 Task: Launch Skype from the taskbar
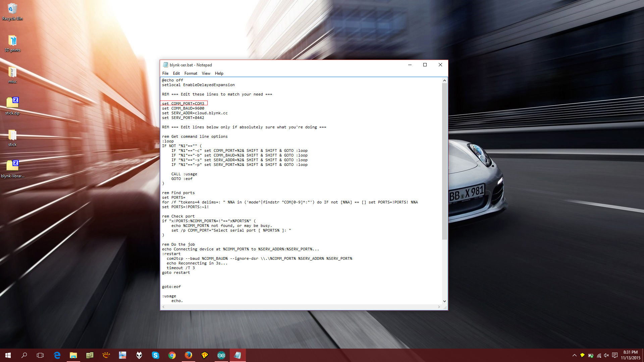tap(155, 355)
